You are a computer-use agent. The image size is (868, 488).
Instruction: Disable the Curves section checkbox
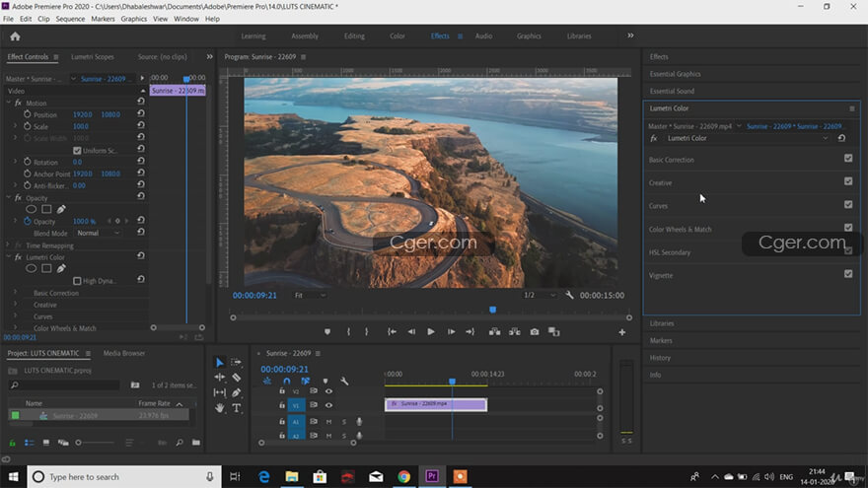tap(848, 205)
